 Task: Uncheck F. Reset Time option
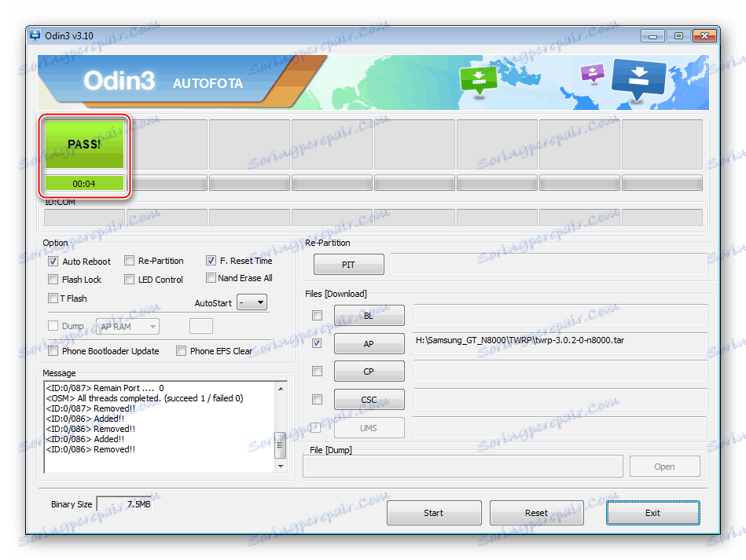tap(211, 261)
